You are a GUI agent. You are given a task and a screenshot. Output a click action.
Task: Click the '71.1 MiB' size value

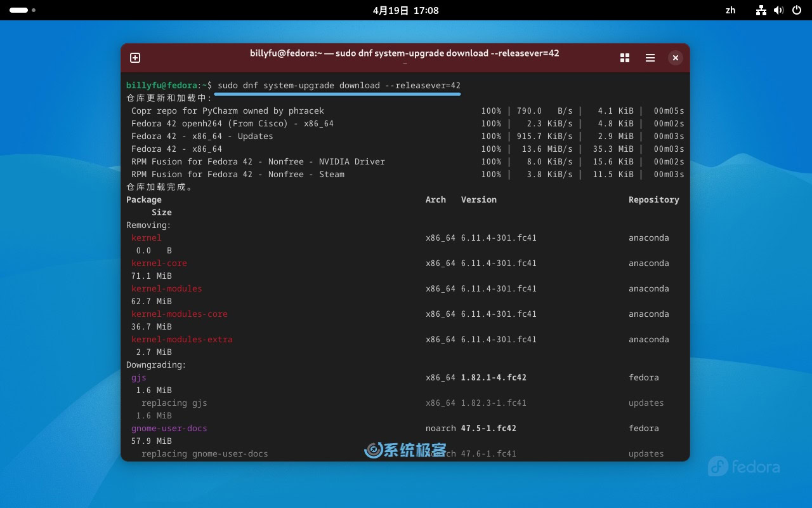[x=152, y=276]
